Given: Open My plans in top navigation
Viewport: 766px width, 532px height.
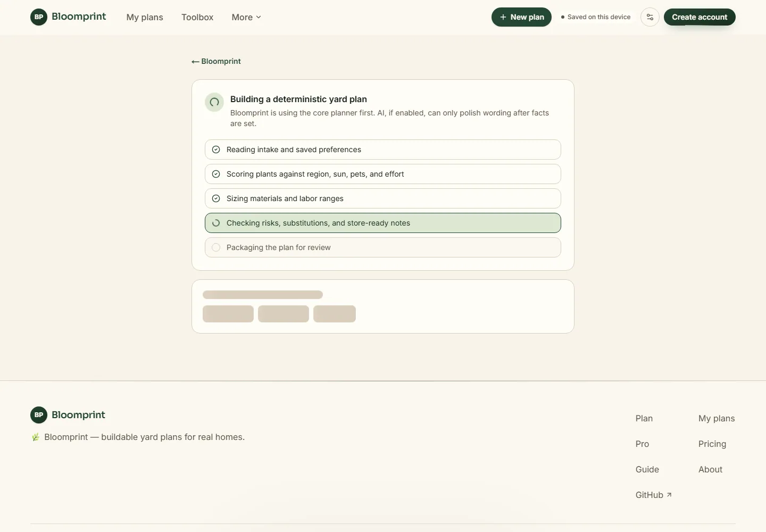Looking at the screenshot, I should point(145,17).
